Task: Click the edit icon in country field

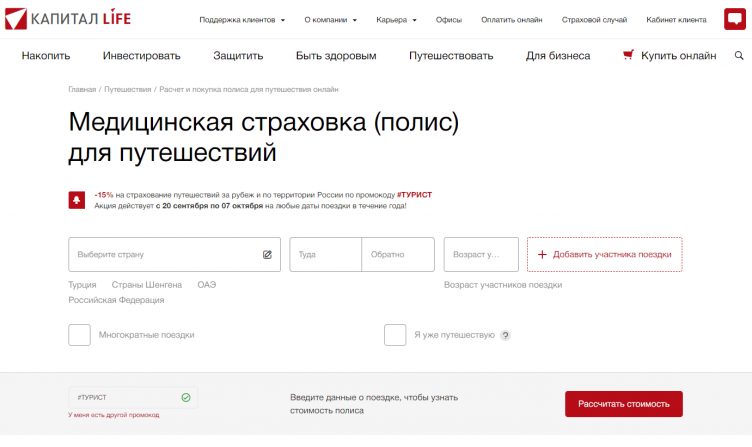Action: (x=267, y=255)
